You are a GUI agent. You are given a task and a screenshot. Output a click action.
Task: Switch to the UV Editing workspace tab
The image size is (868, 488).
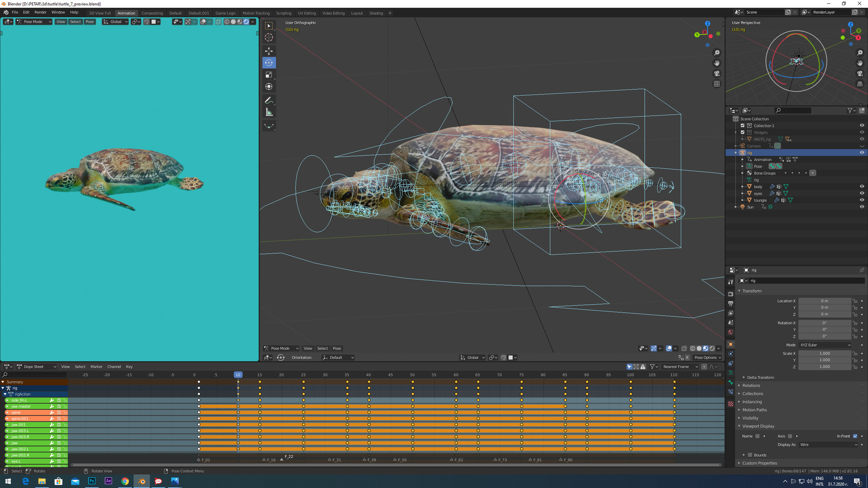(307, 13)
